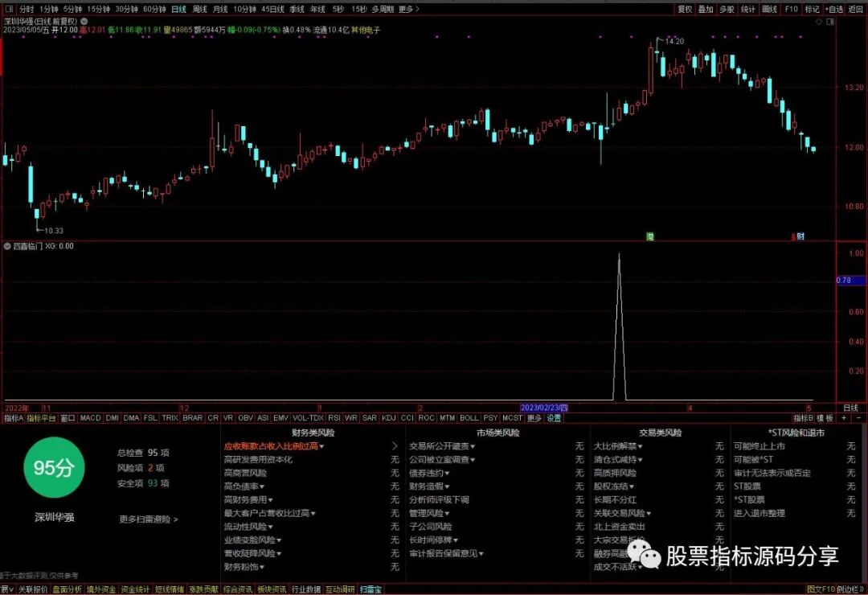The width and height of the screenshot is (868, 595).
Task: Click 多股 multi-stock button
Action: (x=727, y=10)
